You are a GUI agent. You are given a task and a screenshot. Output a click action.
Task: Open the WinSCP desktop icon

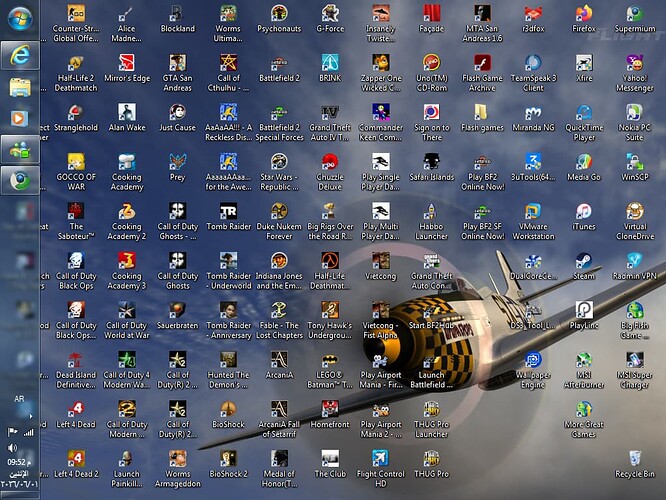635,168
